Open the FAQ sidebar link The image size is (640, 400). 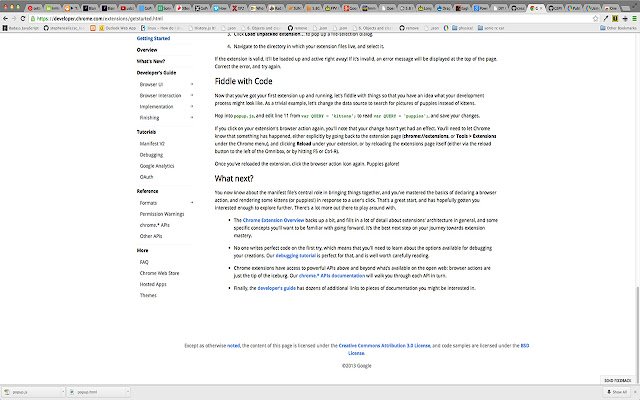coord(144,262)
